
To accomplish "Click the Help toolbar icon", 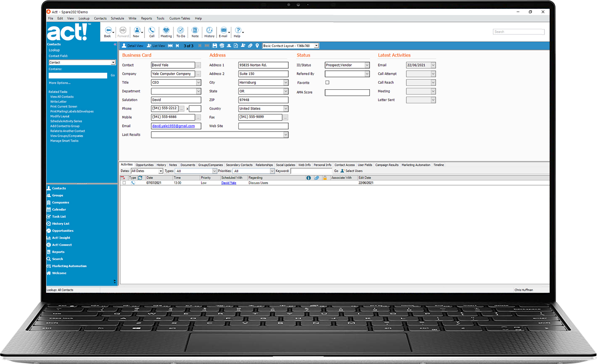I will point(238,31).
